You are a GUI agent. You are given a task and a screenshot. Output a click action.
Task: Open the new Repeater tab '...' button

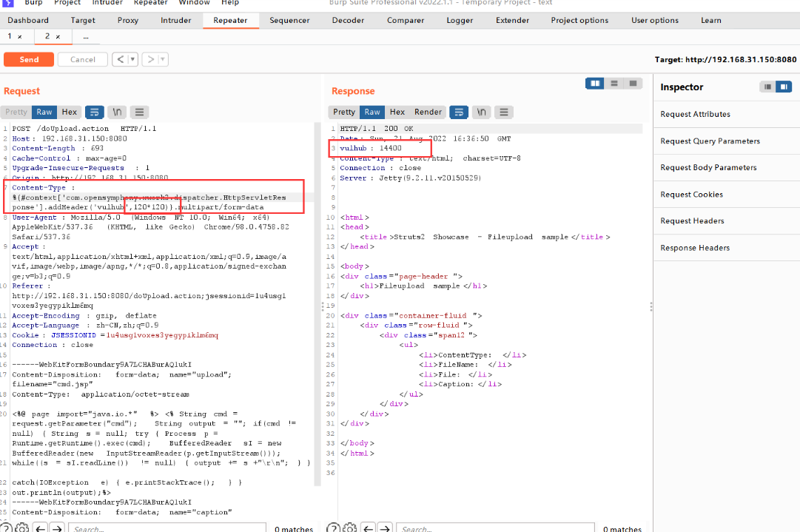tap(86, 37)
